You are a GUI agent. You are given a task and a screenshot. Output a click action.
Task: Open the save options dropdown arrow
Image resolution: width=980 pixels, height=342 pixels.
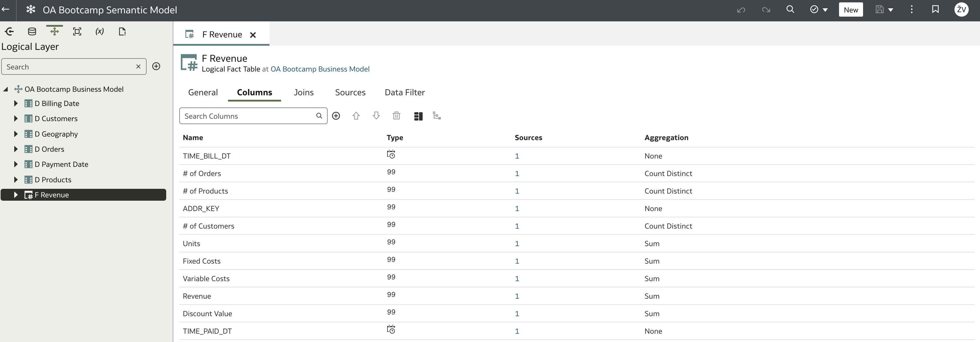891,10
